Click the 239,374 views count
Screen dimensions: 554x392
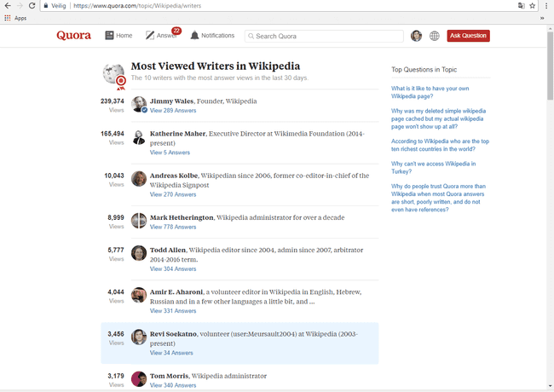point(112,101)
